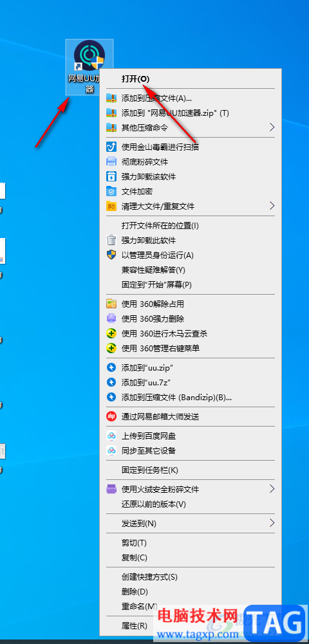Click the uninstall icon beside 强力卸载该软件

tap(111, 177)
